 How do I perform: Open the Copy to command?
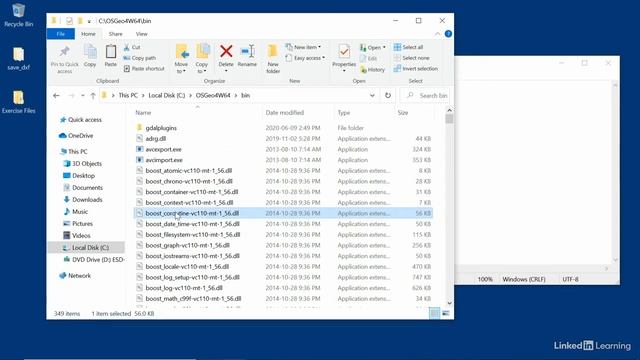(202, 59)
